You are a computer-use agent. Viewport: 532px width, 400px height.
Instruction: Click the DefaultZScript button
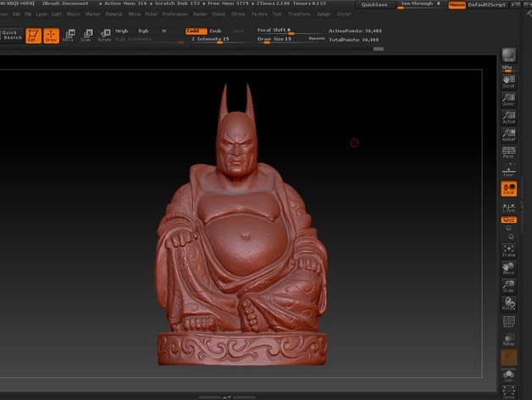tap(487, 5)
